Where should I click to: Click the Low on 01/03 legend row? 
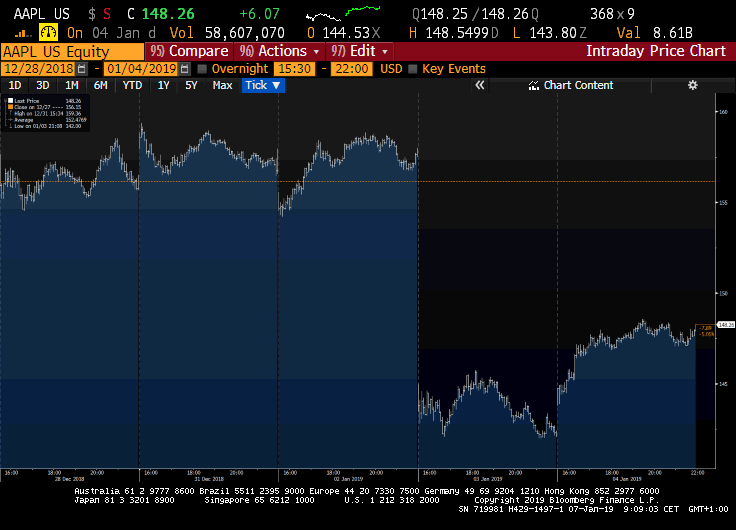click(x=45, y=126)
